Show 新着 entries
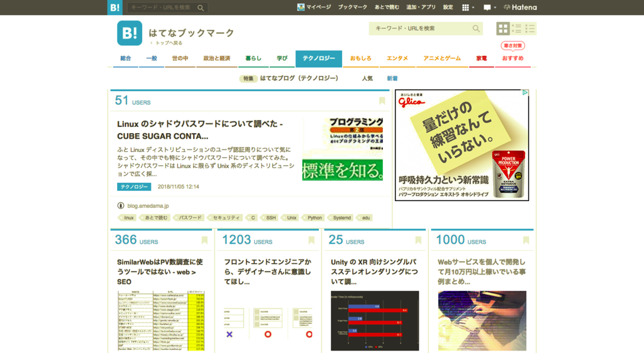Viewport: 644px width, 353px height. point(392,79)
